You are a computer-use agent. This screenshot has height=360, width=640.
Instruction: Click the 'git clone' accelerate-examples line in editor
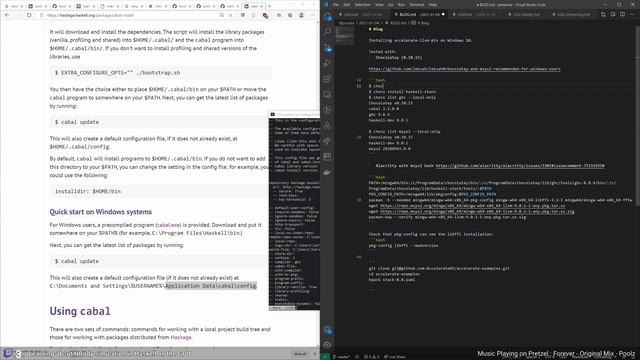click(x=439, y=269)
